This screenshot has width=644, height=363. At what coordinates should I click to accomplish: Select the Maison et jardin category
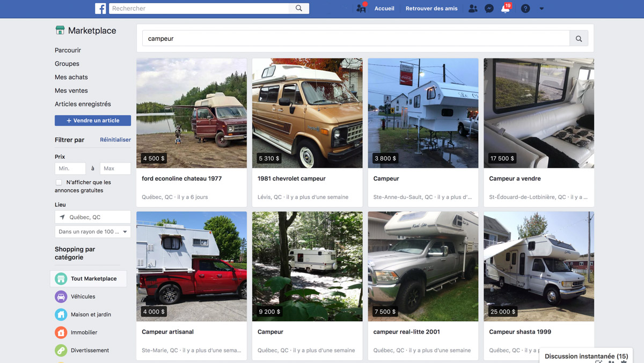[91, 315]
